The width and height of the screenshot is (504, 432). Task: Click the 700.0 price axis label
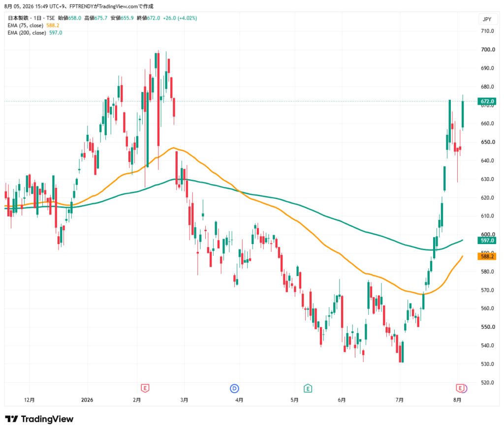pos(488,50)
